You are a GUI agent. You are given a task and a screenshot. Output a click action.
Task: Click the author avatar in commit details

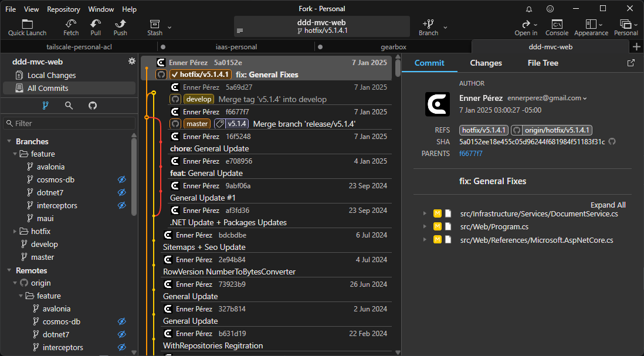(x=438, y=104)
